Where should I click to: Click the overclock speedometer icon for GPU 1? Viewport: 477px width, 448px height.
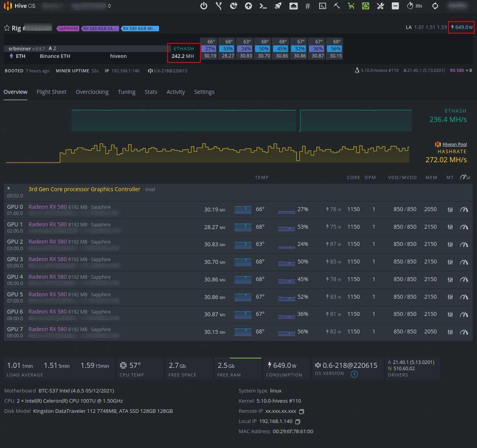pyautogui.click(x=464, y=227)
